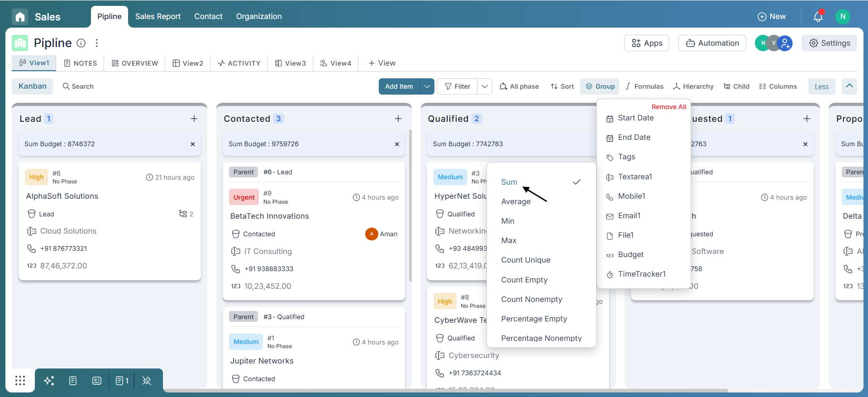Add a card to the Contacted column
Image resolution: width=868 pixels, height=397 pixels.
coord(398,119)
